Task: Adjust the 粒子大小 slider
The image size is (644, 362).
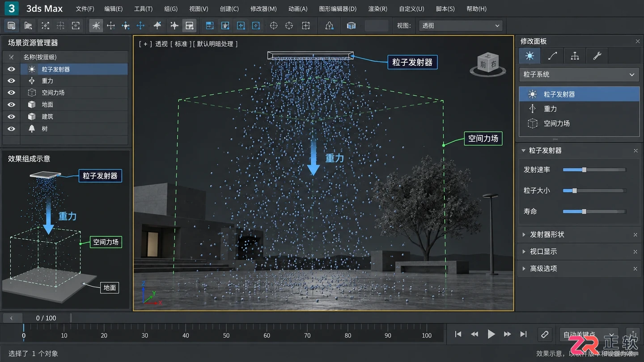Action: pyautogui.click(x=594, y=190)
